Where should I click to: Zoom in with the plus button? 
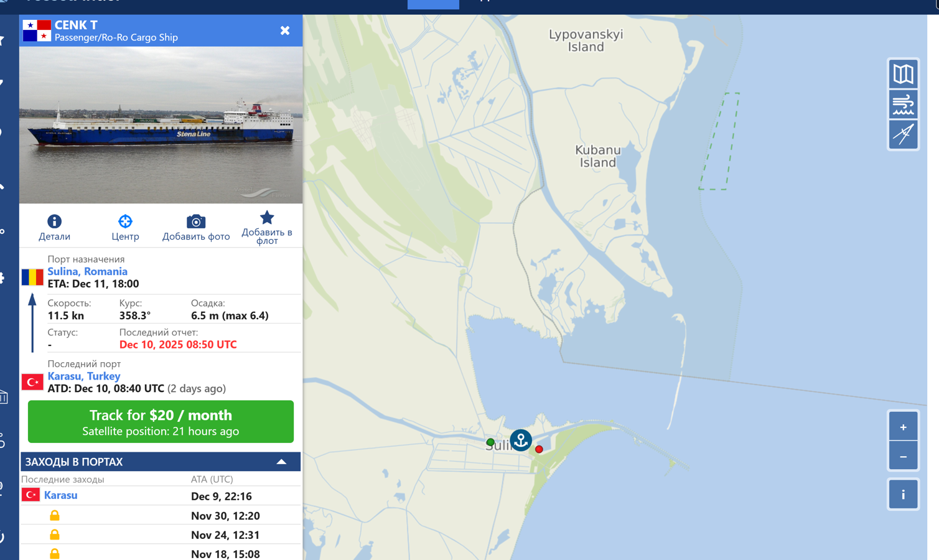pos(903,427)
